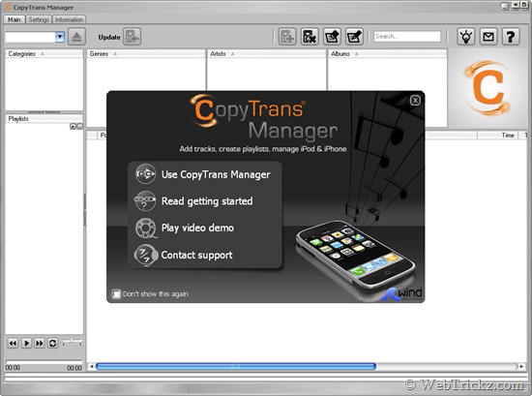Click the eject device icon

point(76,37)
